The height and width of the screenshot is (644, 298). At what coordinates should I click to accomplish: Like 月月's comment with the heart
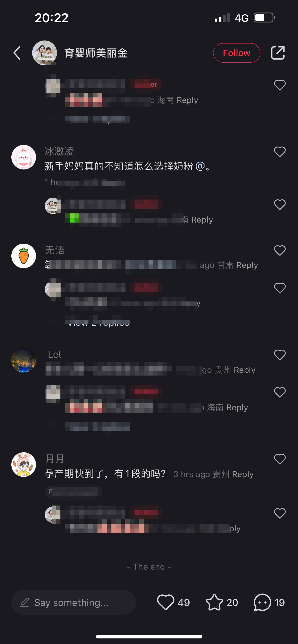click(280, 459)
